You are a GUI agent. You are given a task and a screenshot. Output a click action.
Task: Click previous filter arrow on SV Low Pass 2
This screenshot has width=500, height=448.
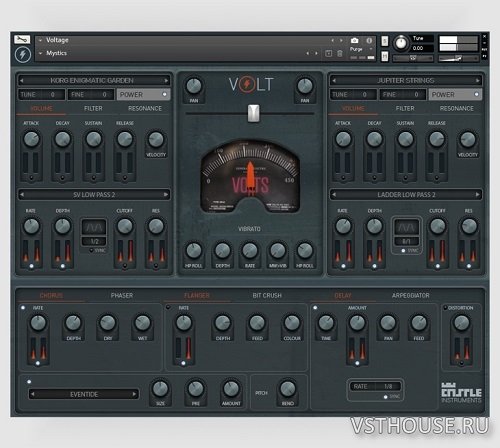22,195
